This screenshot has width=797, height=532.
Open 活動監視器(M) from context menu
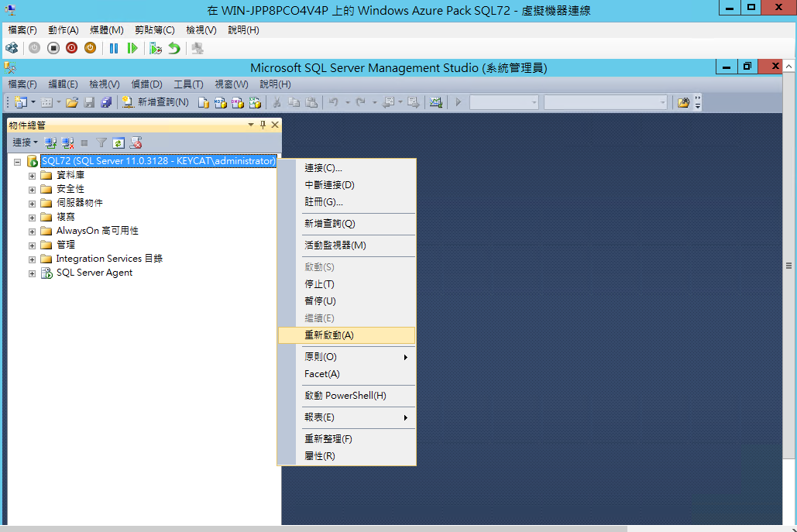point(347,245)
